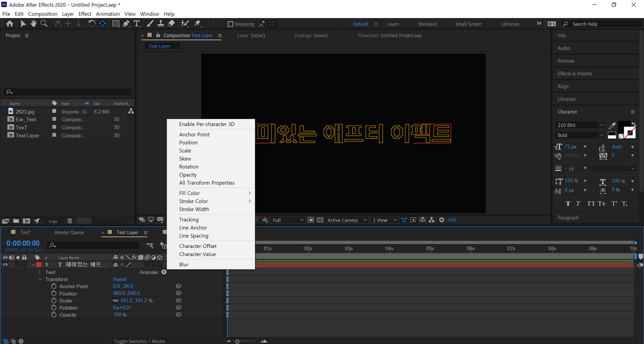Go to the Home screen icon
The width and height of the screenshot is (644, 344).
[10, 24]
